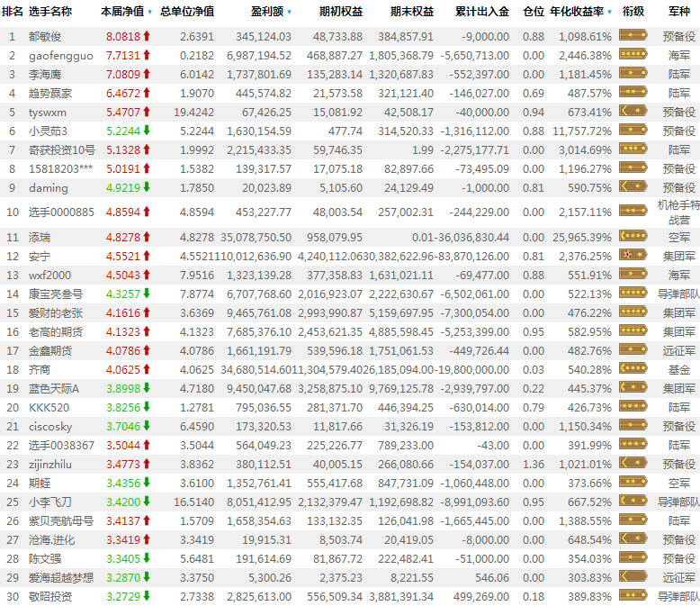Viewport: 700px width, 606px height.
Task: Click rank badge icon for 趋势赢家
Action: click(633, 92)
